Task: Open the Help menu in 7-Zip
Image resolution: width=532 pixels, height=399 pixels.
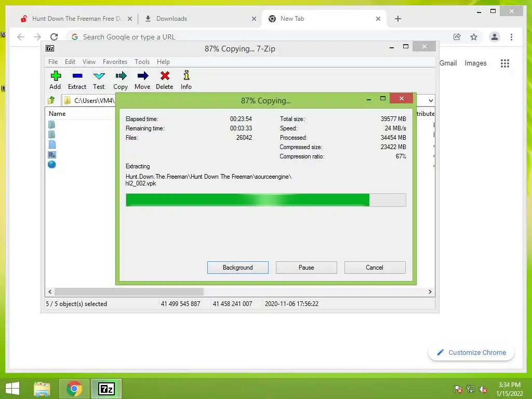Action: coord(163,62)
